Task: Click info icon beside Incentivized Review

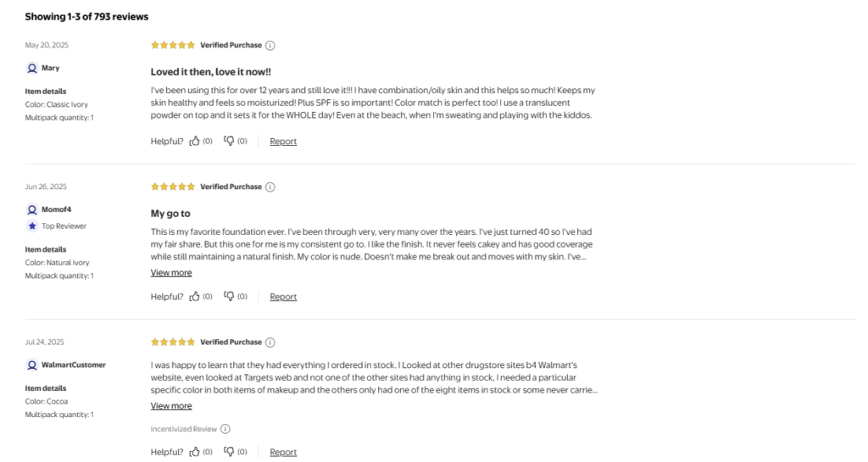Action: pyautogui.click(x=225, y=429)
